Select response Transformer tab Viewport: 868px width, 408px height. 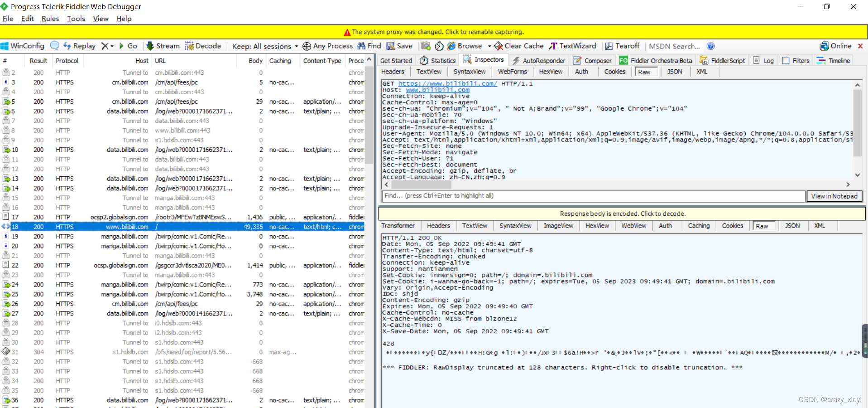pyautogui.click(x=398, y=226)
